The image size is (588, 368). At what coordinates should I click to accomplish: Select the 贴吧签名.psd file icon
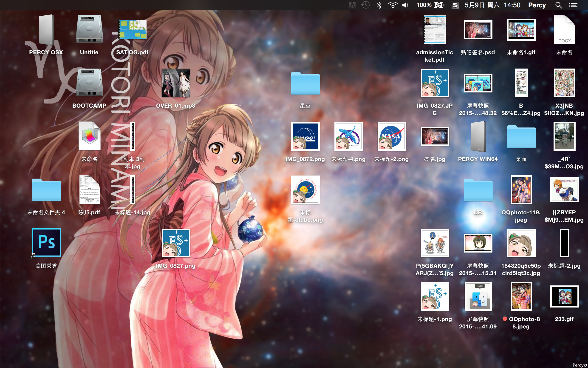point(478,30)
